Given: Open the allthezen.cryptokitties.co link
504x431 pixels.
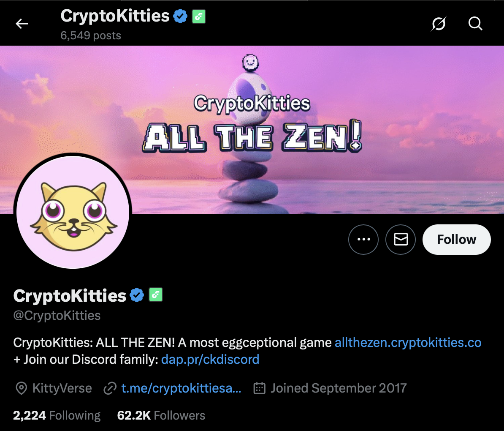Looking at the screenshot, I should pos(408,342).
